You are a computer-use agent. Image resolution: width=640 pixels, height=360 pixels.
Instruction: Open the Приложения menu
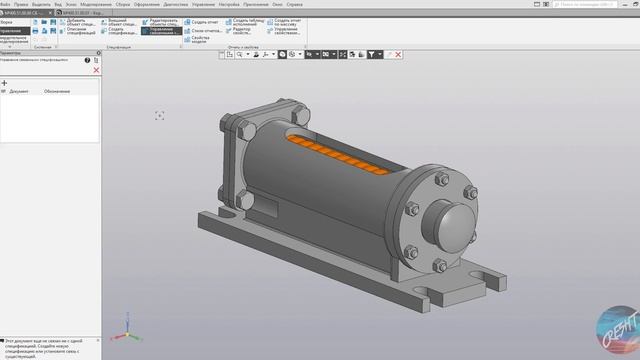point(256,4)
